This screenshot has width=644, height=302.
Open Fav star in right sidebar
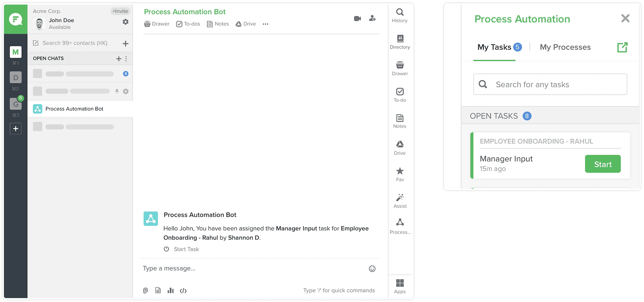[400, 174]
